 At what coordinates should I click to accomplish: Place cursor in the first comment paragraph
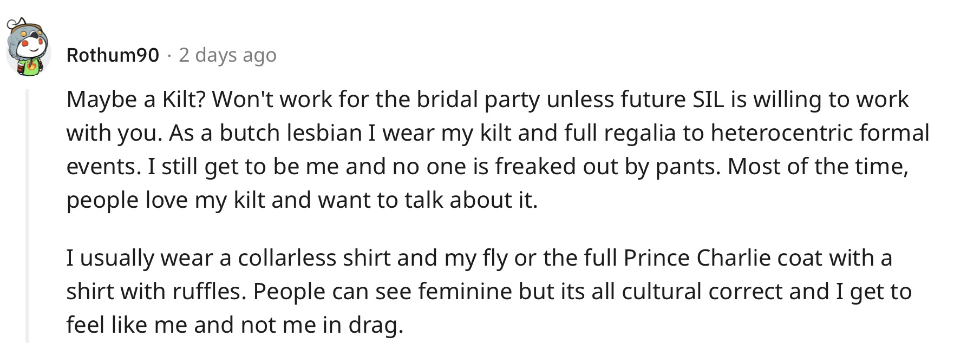click(x=498, y=149)
